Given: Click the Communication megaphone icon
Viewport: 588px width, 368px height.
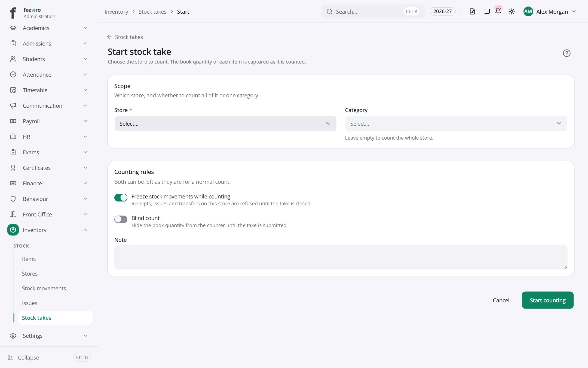Looking at the screenshot, I should point(13,105).
